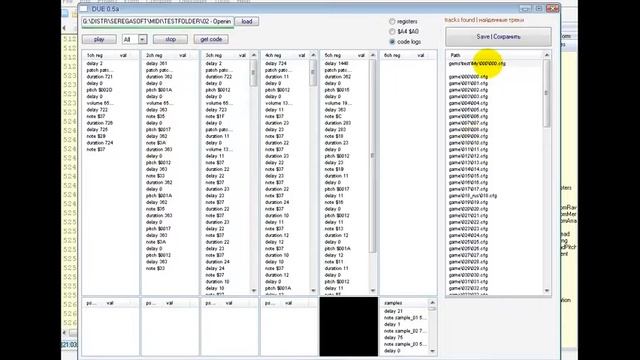Select 'delay 723' in 3ch list

(216, 110)
